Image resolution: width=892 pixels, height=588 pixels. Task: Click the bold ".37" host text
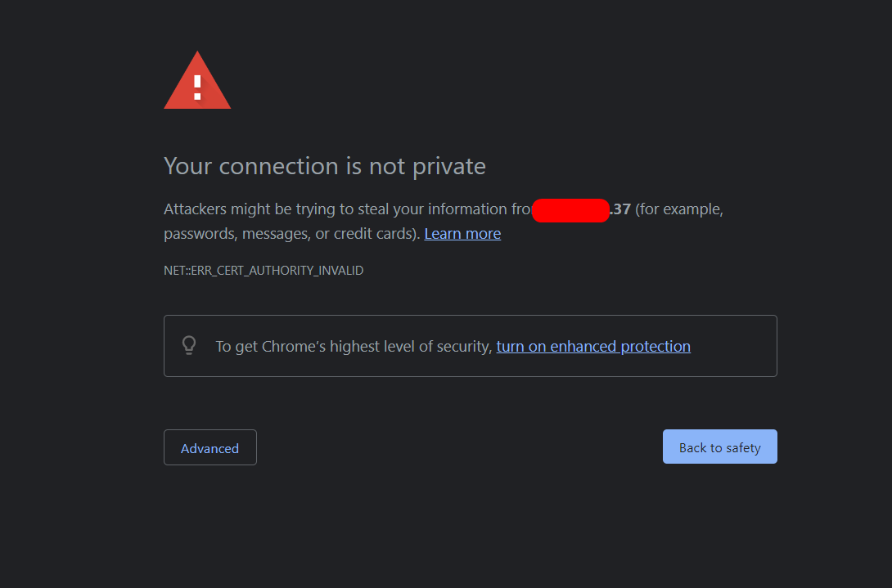tap(620, 209)
